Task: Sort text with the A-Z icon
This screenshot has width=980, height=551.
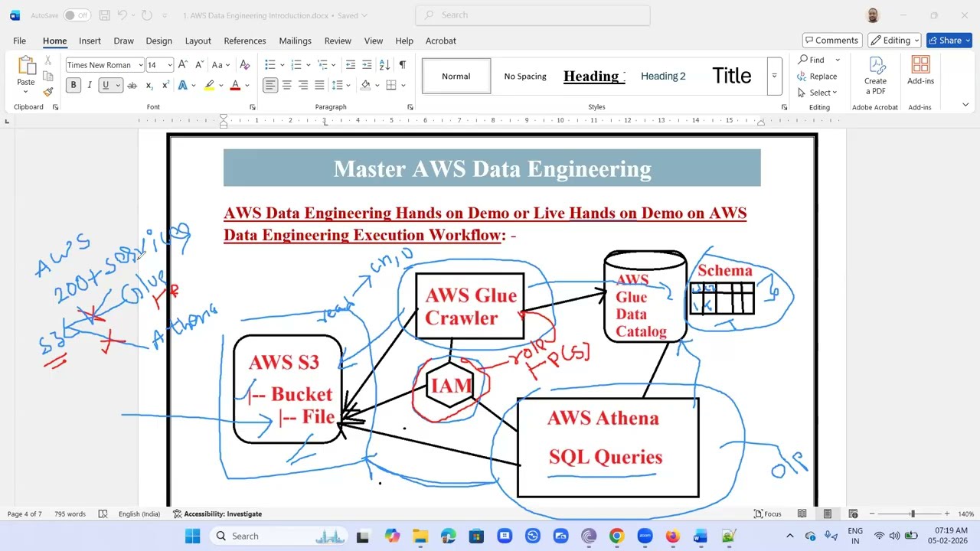Action: pos(384,65)
